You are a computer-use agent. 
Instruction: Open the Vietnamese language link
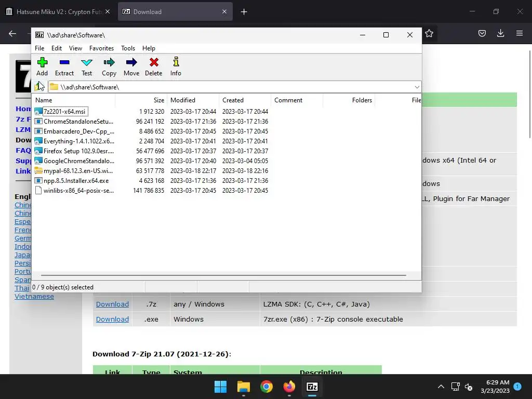(x=34, y=296)
